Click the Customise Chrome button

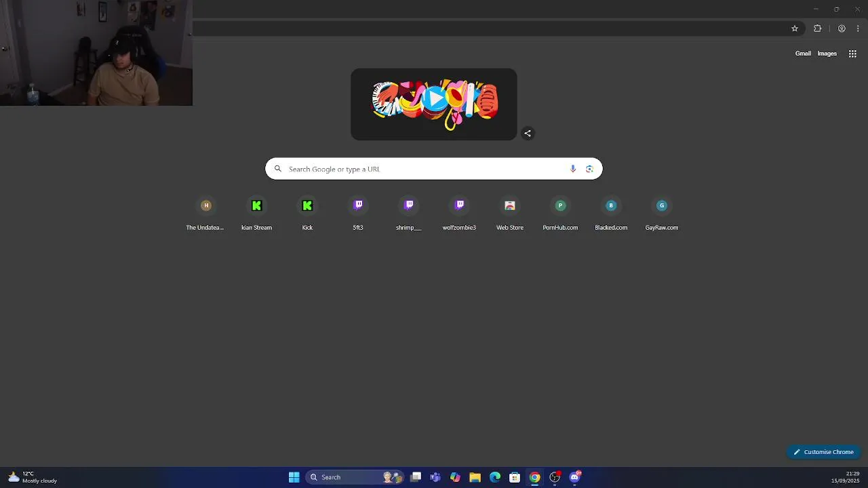[x=823, y=452]
